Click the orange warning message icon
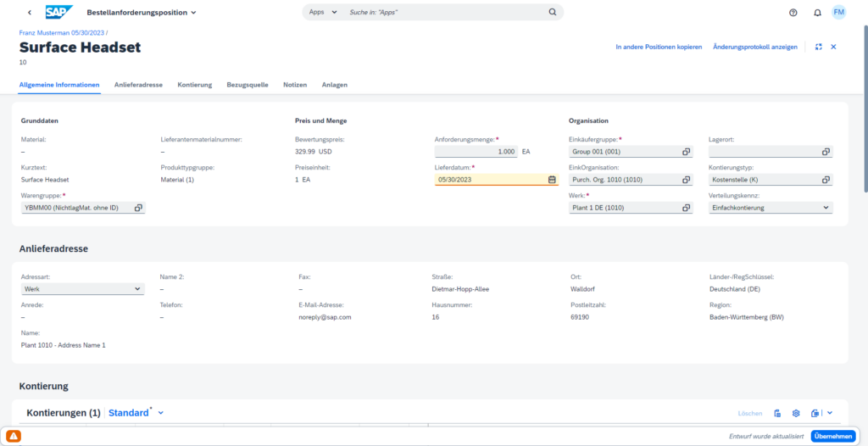The width and height of the screenshot is (868, 446). [14, 437]
